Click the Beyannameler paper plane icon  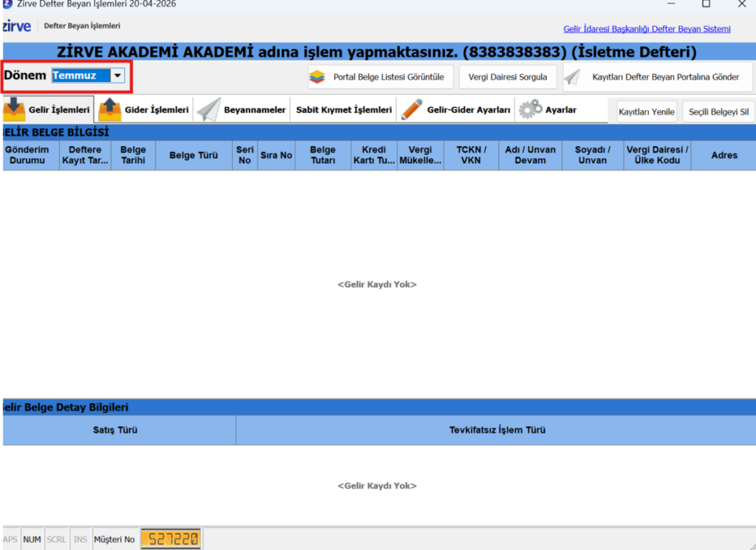(209, 109)
